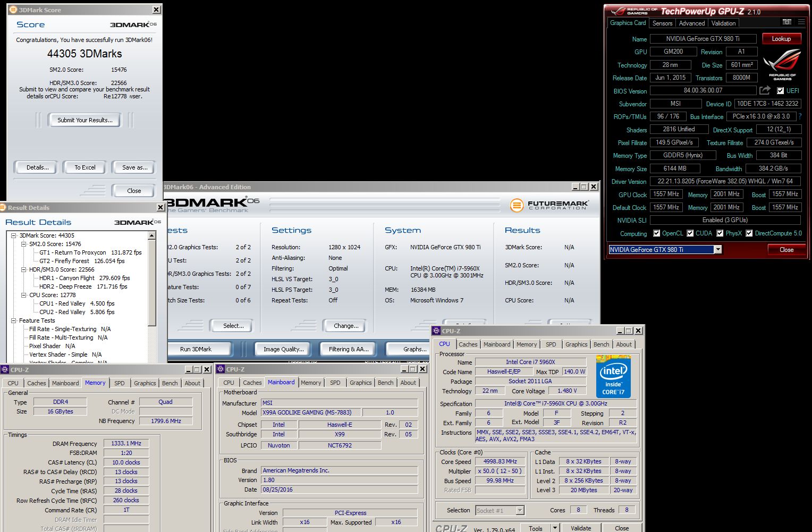The width and height of the screenshot is (812, 532).
Task: Click the Change... settings button
Action: [x=346, y=326]
